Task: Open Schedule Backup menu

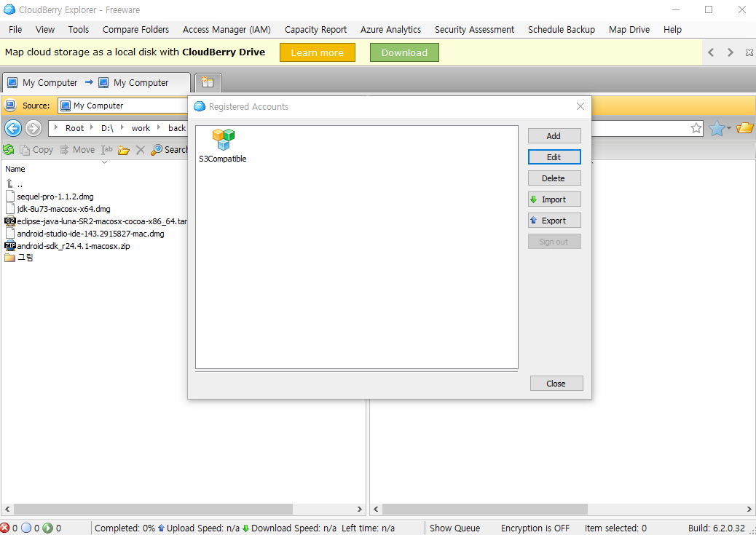Action: pos(562,29)
